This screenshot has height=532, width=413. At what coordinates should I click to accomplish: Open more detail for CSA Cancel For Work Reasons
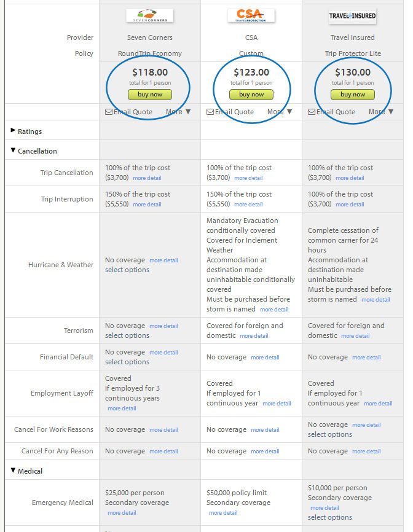click(x=265, y=430)
